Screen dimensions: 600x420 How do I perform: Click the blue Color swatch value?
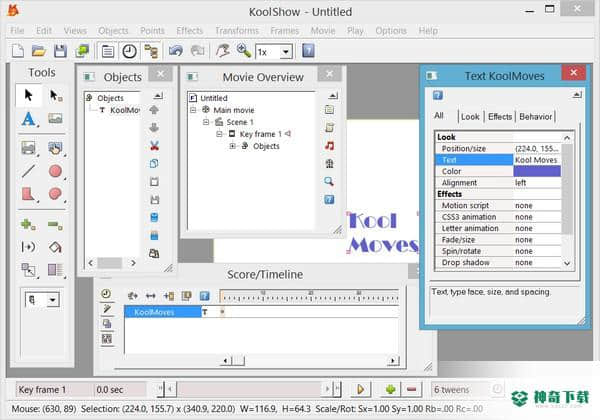(537, 171)
